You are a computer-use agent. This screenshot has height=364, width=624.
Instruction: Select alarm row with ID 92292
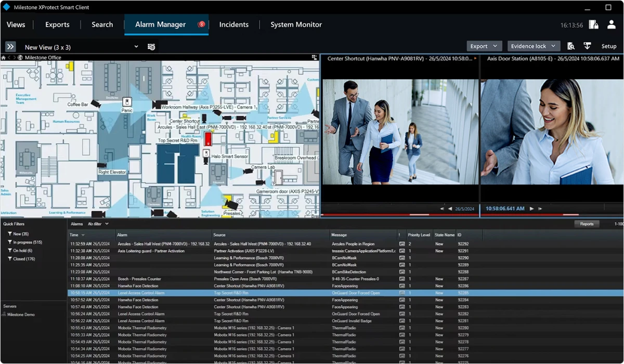(346, 244)
